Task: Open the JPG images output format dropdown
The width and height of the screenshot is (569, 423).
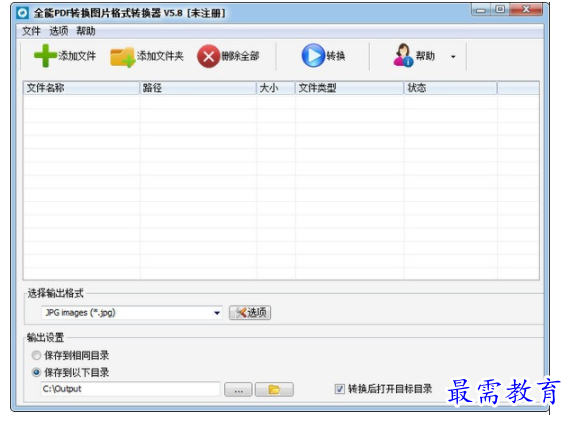Action: point(132,313)
